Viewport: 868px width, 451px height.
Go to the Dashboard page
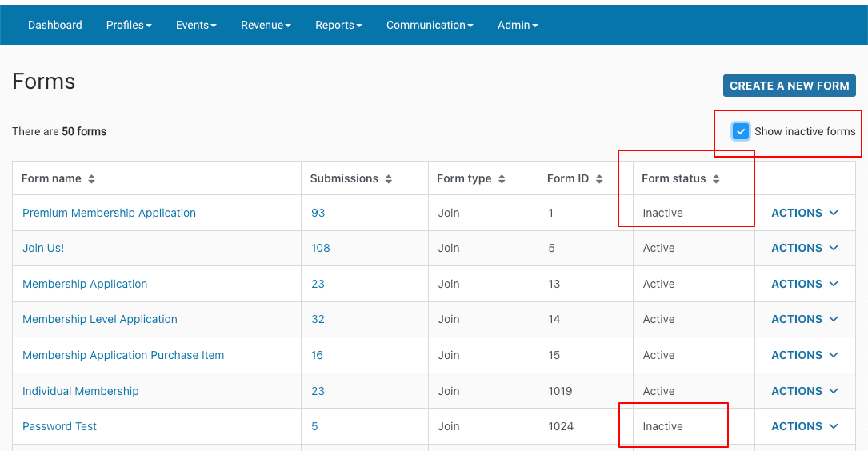[55, 25]
